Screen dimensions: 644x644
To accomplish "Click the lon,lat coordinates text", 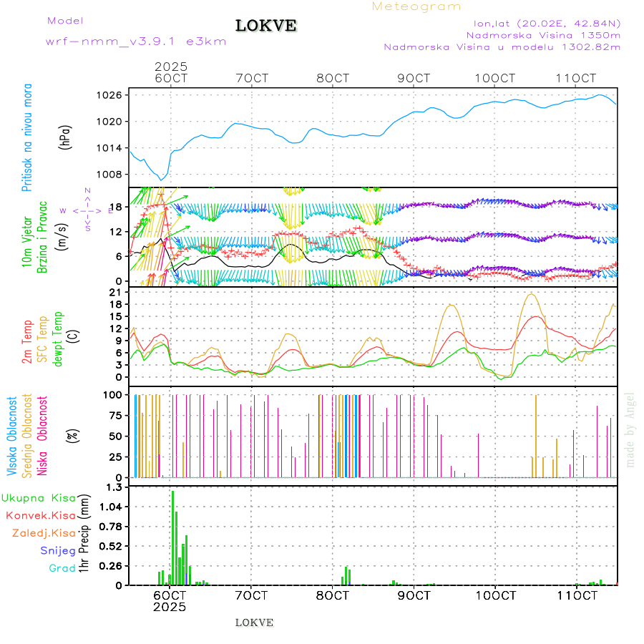I will [542, 23].
